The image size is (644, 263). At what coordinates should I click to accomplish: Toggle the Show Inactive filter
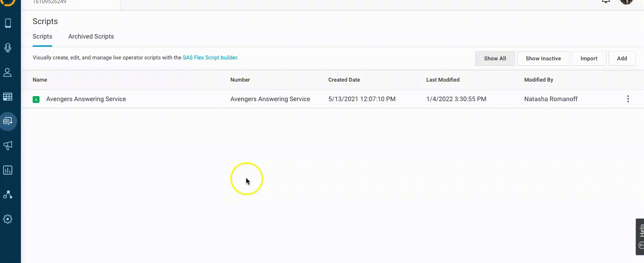[543, 58]
